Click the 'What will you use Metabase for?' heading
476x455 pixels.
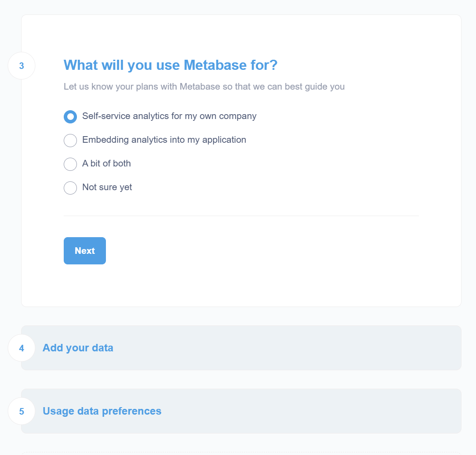click(171, 65)
